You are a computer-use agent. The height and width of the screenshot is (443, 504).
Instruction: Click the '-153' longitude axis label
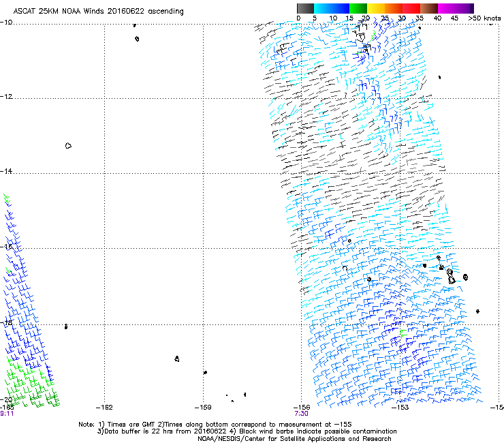400,408
